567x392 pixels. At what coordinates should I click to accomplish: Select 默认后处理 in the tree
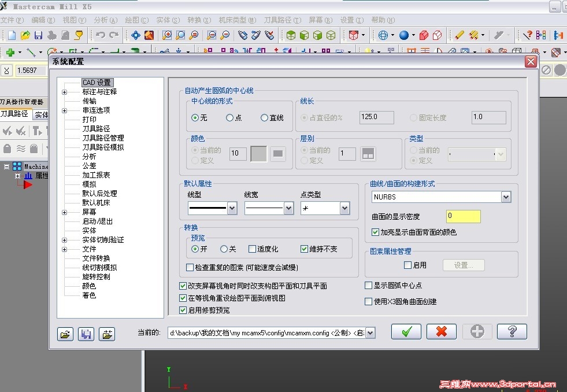click(x=99, y=193)
